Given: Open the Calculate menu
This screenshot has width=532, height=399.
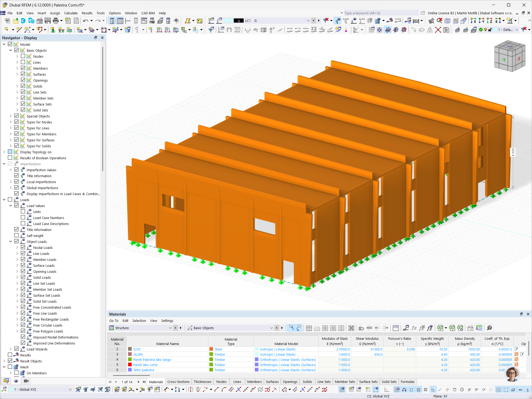Looking at the screenshot, I should 71,13.
